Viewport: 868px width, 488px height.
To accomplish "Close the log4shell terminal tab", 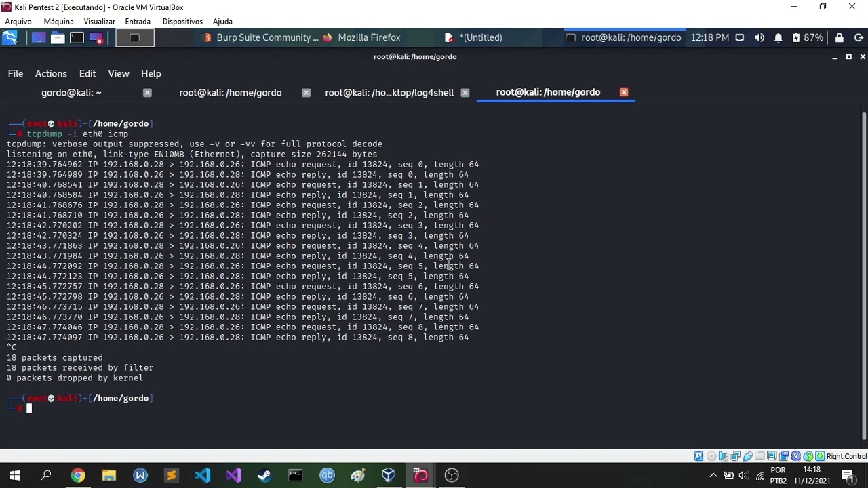I will (465, 92).
